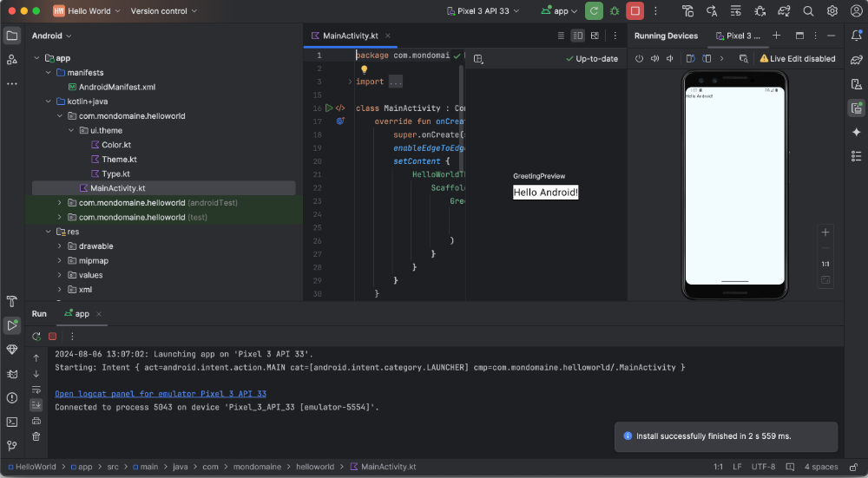The height and width of the screenshot is (478, 868).
Task: Open the Project tool window folder icon
Action: (11, 36)
